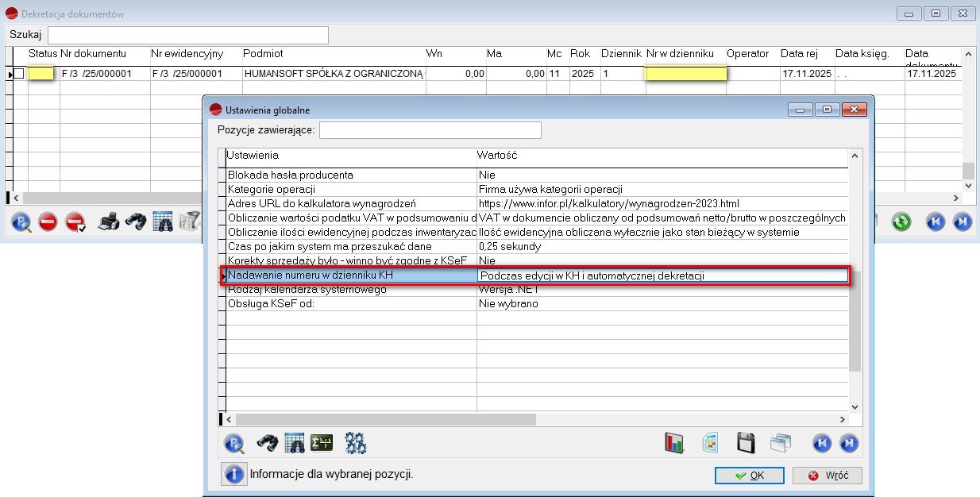Select the 'Kategorie operacji' setting row

pos(350,189)
